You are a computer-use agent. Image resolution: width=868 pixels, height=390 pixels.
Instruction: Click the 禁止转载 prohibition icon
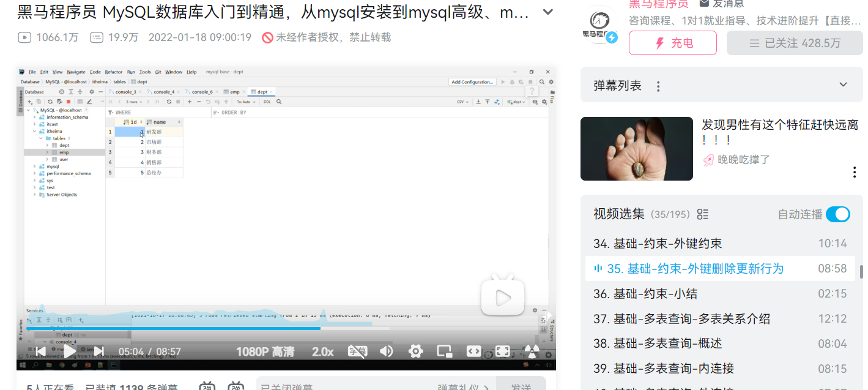point(267,37)
